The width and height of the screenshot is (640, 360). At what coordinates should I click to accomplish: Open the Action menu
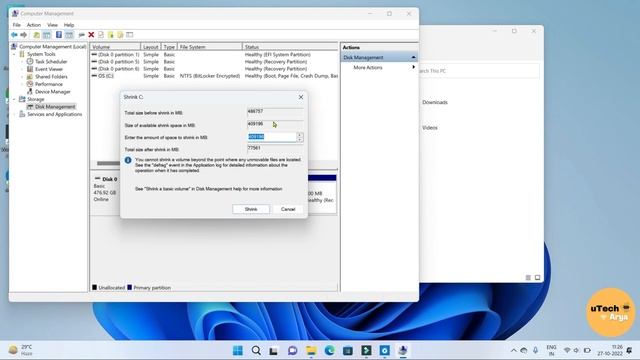[x=34, y=25]
